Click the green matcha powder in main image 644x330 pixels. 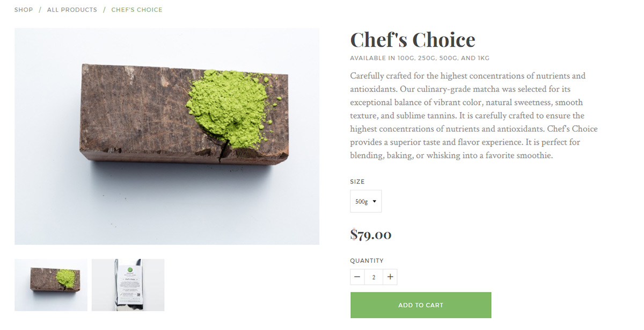click(x=226, y=105)
